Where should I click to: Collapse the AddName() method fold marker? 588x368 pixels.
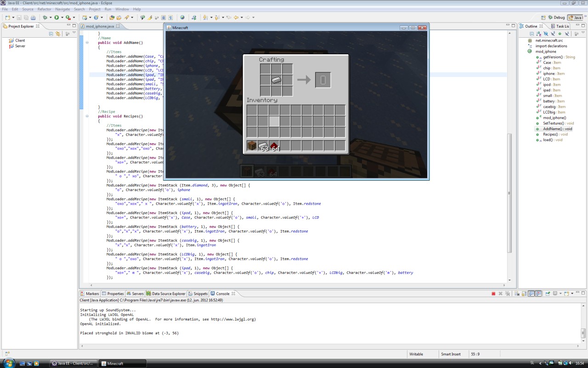[87, 43]
